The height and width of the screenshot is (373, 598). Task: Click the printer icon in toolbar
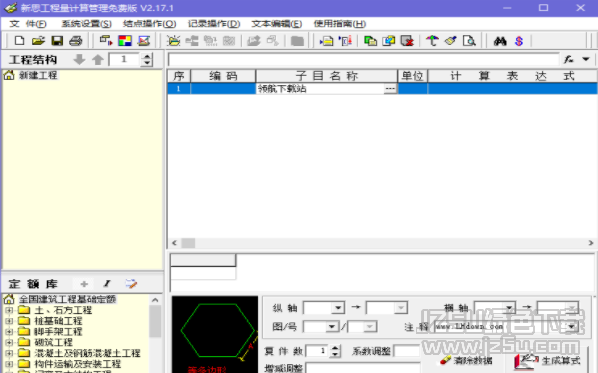pyautogui.click(x=76, y=40)
